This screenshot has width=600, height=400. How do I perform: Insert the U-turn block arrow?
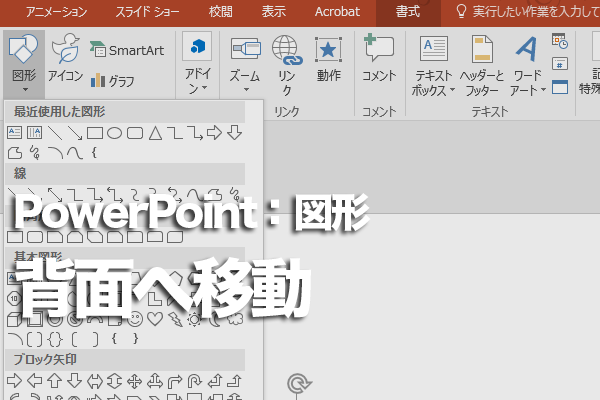(194, 381)
